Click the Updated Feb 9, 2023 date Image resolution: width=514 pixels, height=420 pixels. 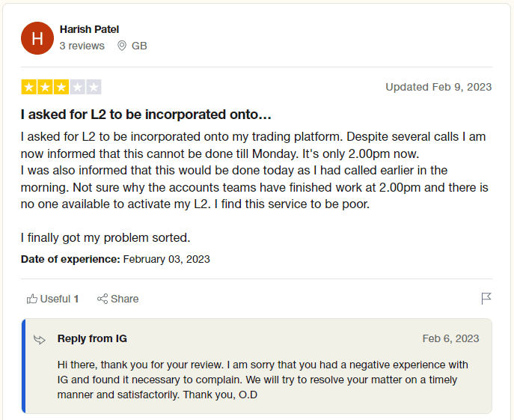click(x=438, y=87)
